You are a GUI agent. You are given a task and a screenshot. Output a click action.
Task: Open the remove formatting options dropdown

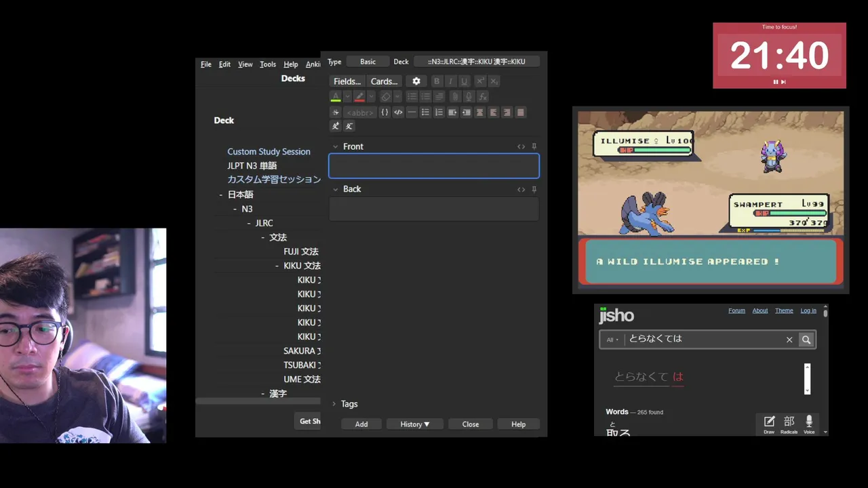(x=397, y=97)
